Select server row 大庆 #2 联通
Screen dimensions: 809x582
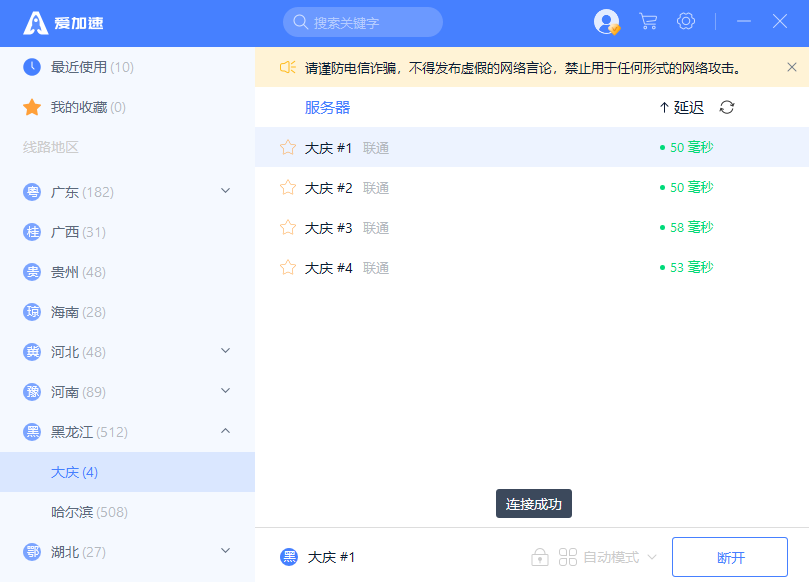click(532, 187)
